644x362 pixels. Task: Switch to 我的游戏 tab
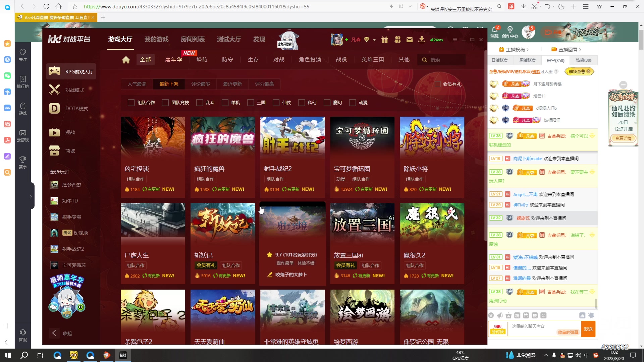(x=156, y=39)
